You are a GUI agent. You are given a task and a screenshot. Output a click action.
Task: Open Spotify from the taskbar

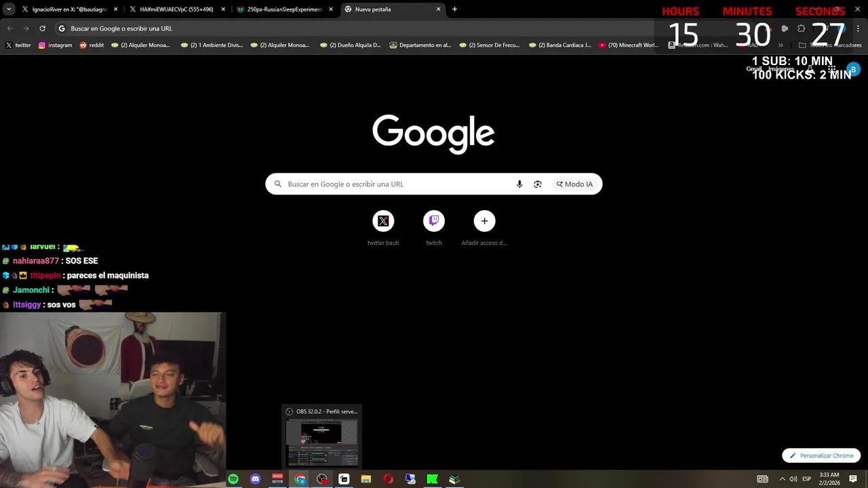coord(233,479)
